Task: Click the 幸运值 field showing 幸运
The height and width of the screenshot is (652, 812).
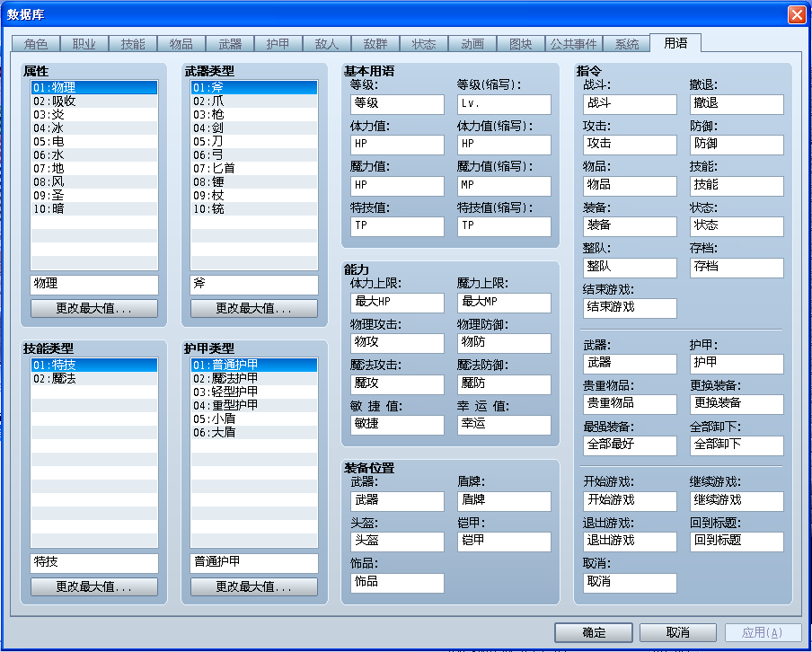Action: pos(505,425)
